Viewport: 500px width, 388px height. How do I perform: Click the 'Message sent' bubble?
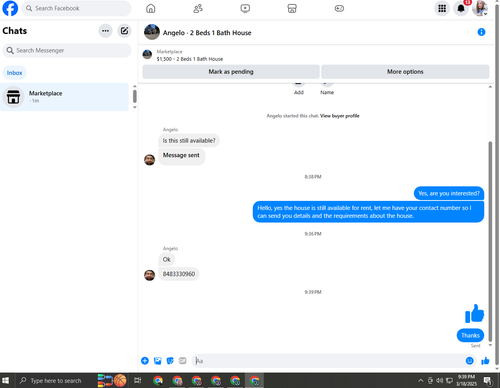[181, 156]
